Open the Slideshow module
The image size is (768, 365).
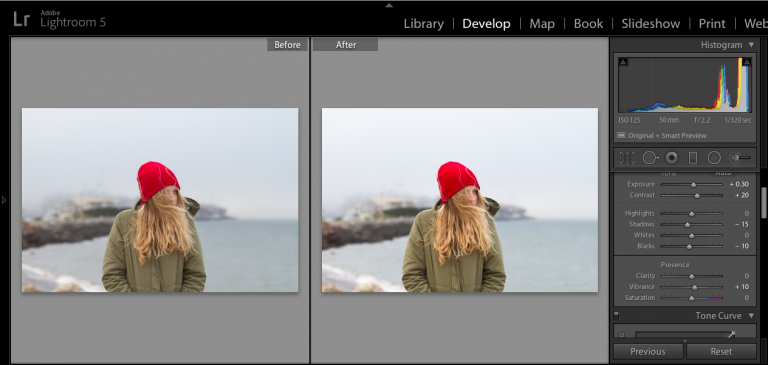pos(650,24)
